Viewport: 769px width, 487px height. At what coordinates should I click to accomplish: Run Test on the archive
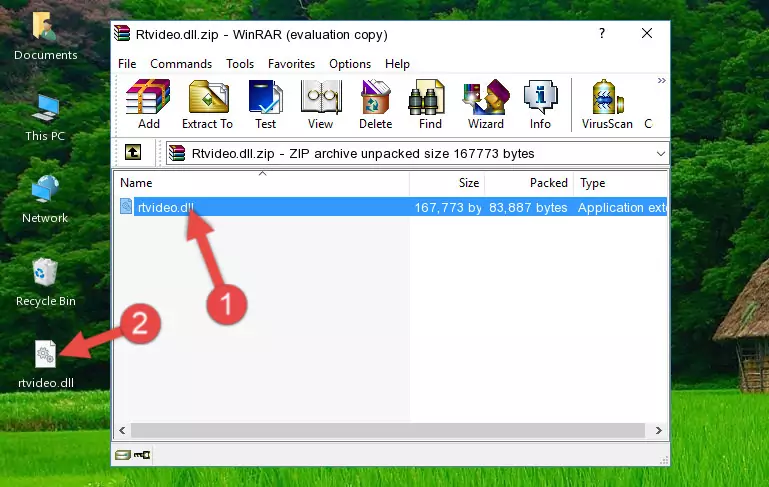tap(265, 104)
